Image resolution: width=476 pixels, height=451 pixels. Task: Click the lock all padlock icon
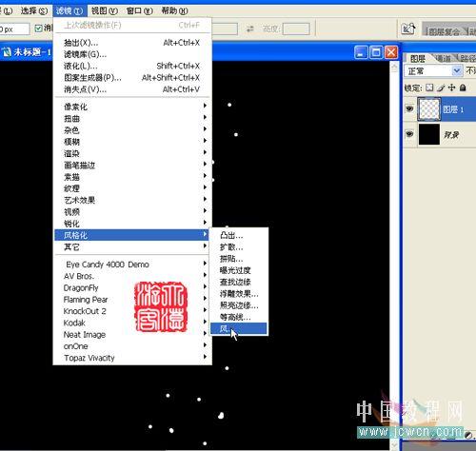point(463,88)
